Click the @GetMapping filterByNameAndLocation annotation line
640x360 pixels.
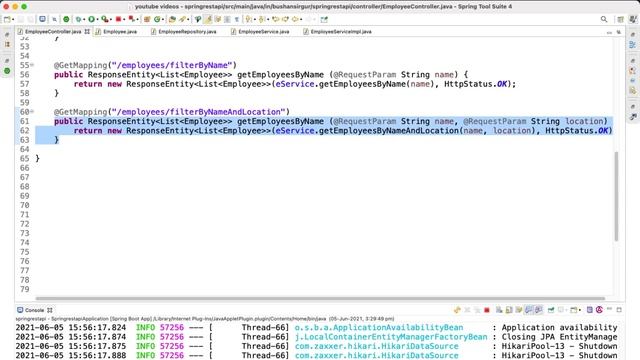point(172,111)
